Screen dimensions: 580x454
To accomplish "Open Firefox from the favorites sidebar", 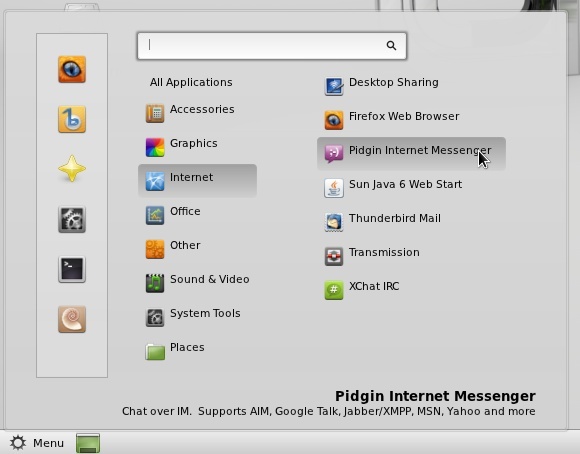I will coord(72,70).
